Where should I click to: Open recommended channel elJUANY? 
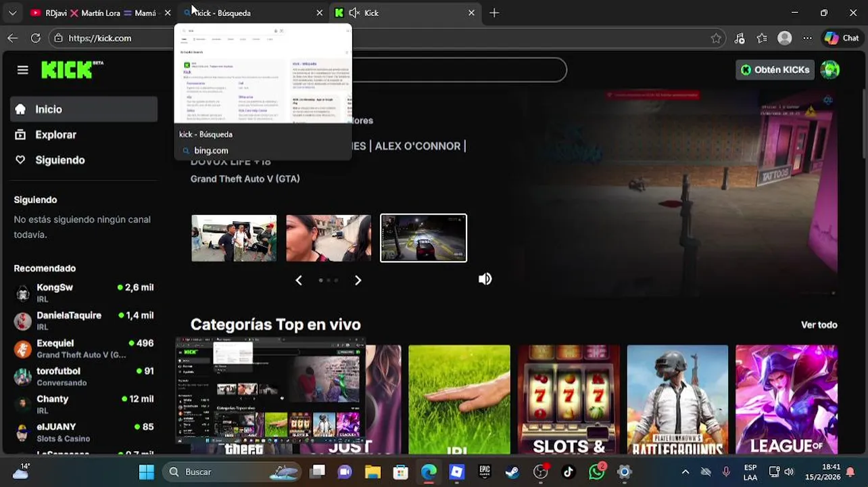84,432
